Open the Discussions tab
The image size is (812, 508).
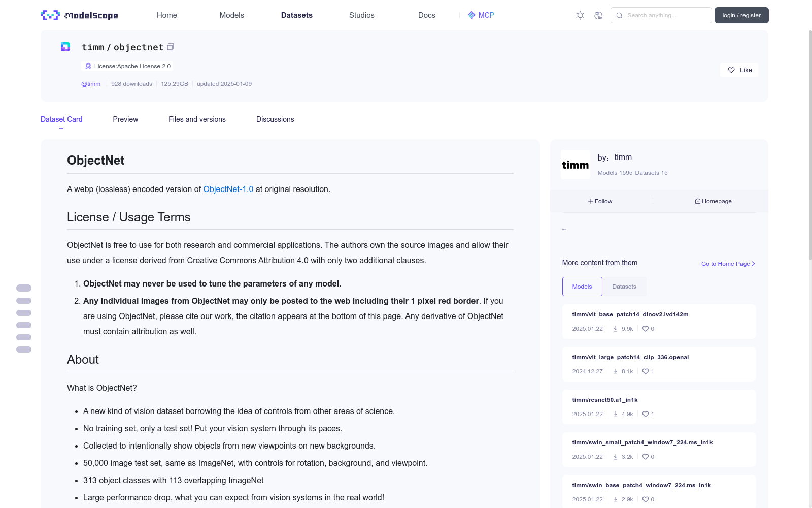click(275, 119)
